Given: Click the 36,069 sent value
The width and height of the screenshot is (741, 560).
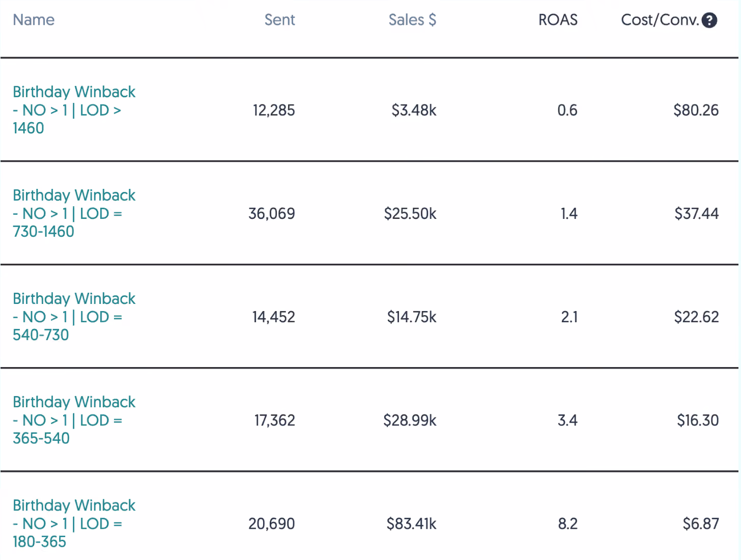Looking at the screenshot, I should tap(272, 214).
